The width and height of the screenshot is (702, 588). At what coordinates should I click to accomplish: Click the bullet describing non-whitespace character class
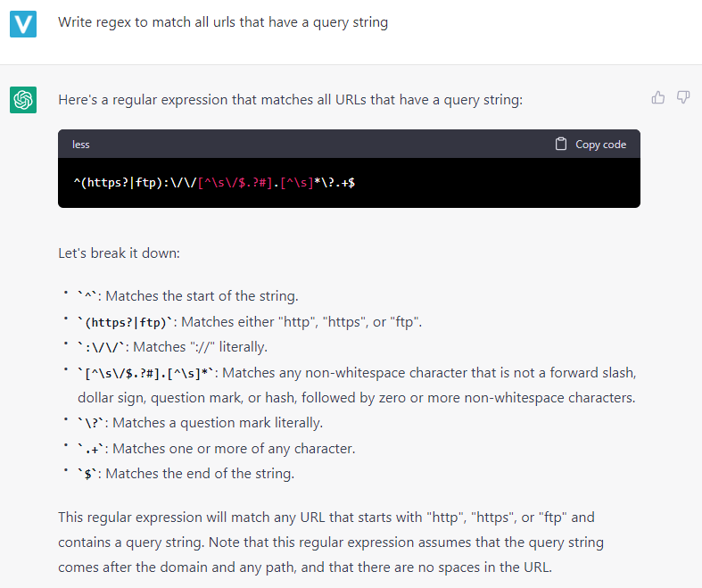click(x=357, y=385)
